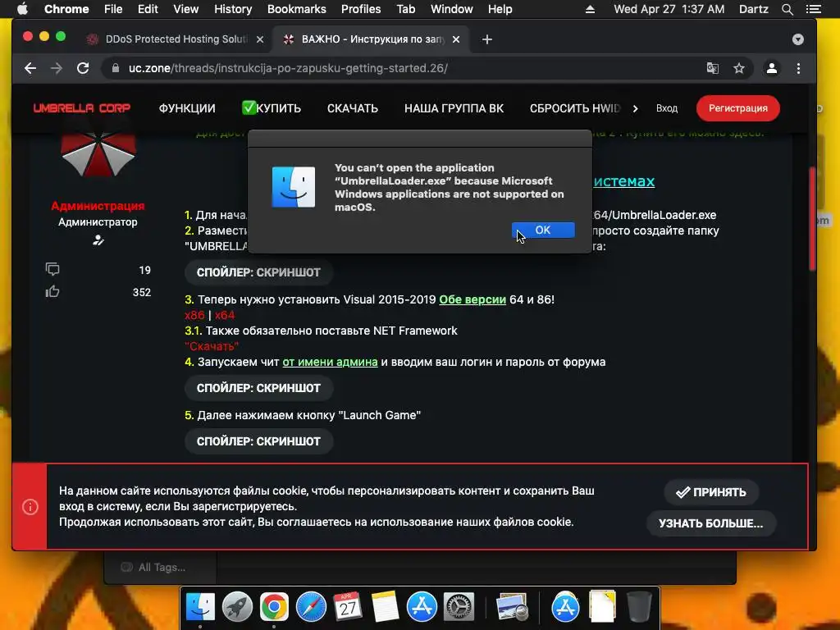The width and height of the screenshot is (840, 630).
Task: Open Preview icon in the Dock
Action: [512, 607]
